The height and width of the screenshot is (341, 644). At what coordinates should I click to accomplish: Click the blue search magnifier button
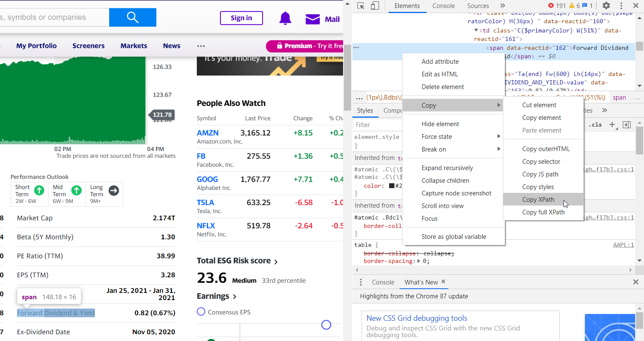click(133, 17)
